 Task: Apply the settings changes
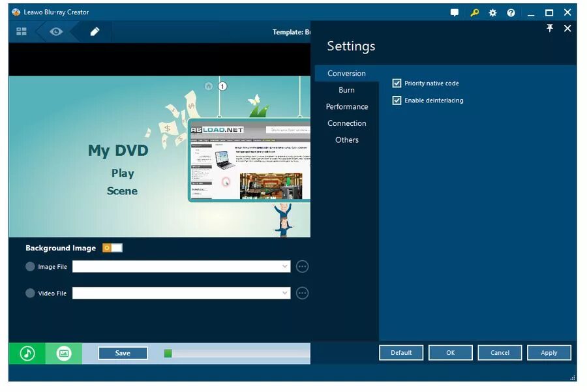click(549, 352)
